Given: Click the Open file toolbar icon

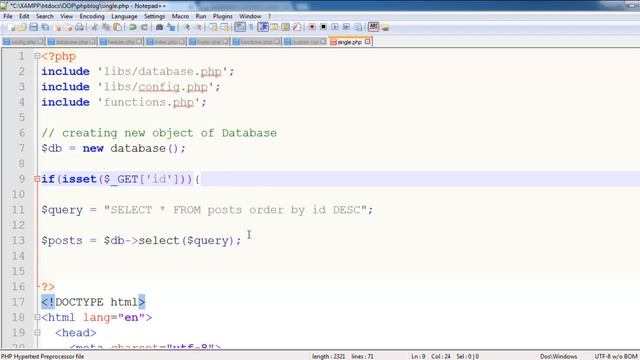Looking at the screenshot, I should pyautogui.click(x=22, y=27).
